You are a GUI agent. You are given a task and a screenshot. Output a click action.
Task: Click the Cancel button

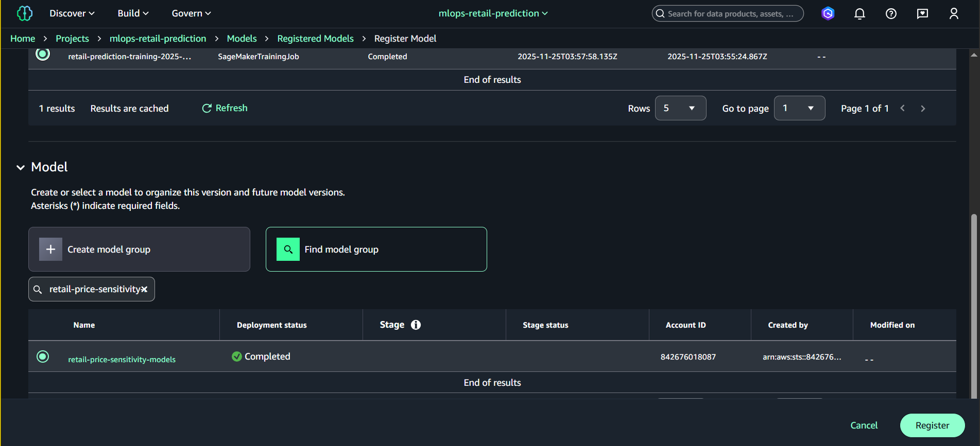(x=864, y=425)
